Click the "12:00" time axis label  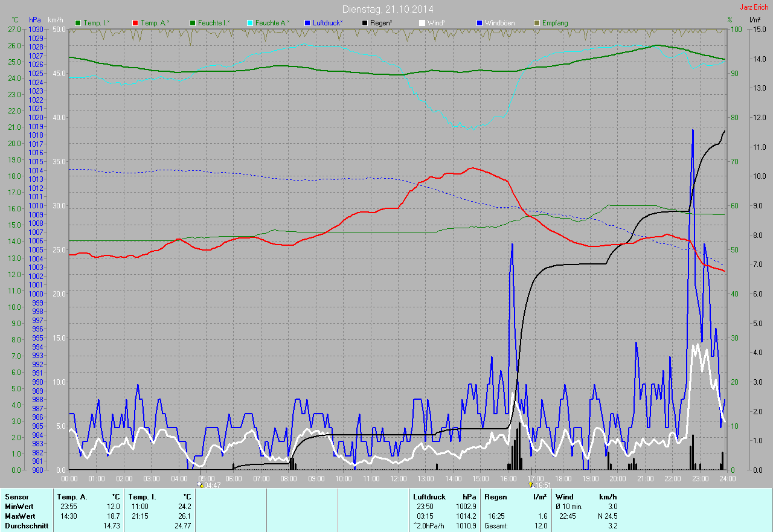click(398, 478)
